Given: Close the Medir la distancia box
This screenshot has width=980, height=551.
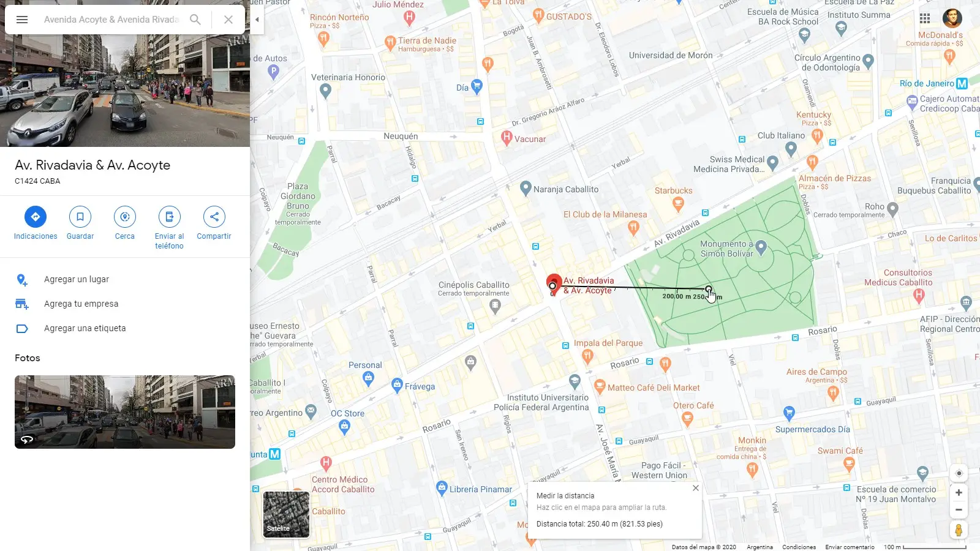Looking at the screenshot, I should (695, 488).
